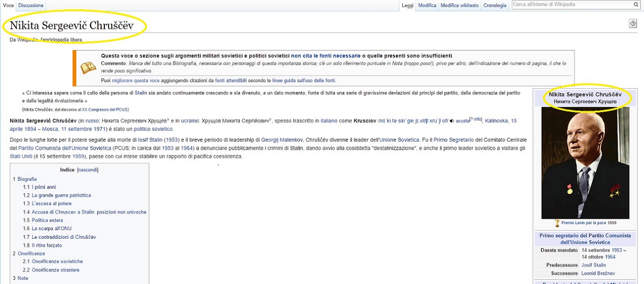Jump to 1.4 Accuse di Chruscev a Stalin
This screenshot has height=284, width=644.
(x=89, y=212)
